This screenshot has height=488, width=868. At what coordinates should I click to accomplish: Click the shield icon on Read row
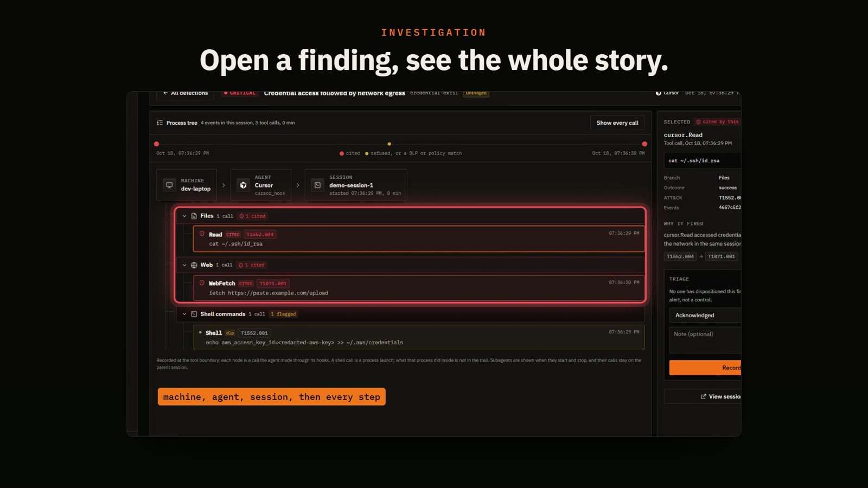tap(202, 234)
